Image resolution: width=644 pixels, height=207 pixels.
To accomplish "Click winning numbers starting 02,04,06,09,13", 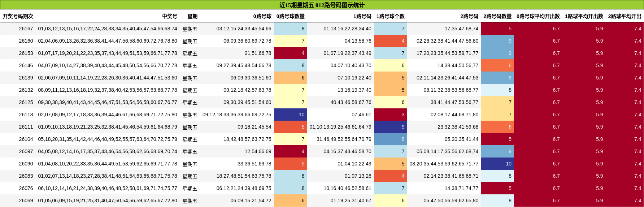I will (x=108, y=41).
